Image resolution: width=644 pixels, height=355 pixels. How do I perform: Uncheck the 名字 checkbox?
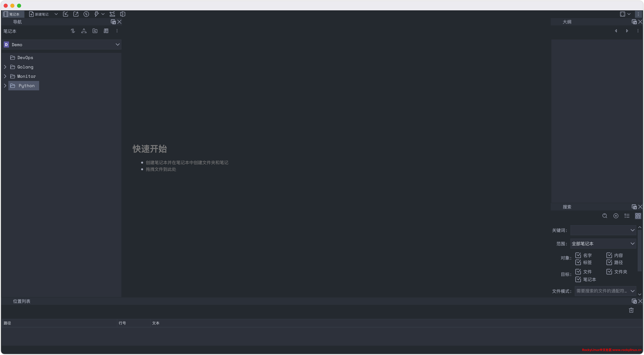tap(578, 255)
